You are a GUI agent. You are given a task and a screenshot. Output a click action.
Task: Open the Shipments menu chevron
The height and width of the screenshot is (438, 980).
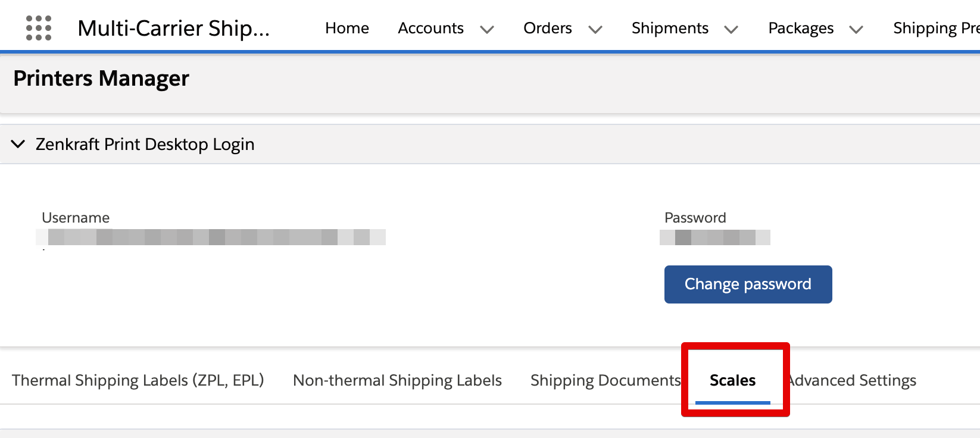(731, 29)
